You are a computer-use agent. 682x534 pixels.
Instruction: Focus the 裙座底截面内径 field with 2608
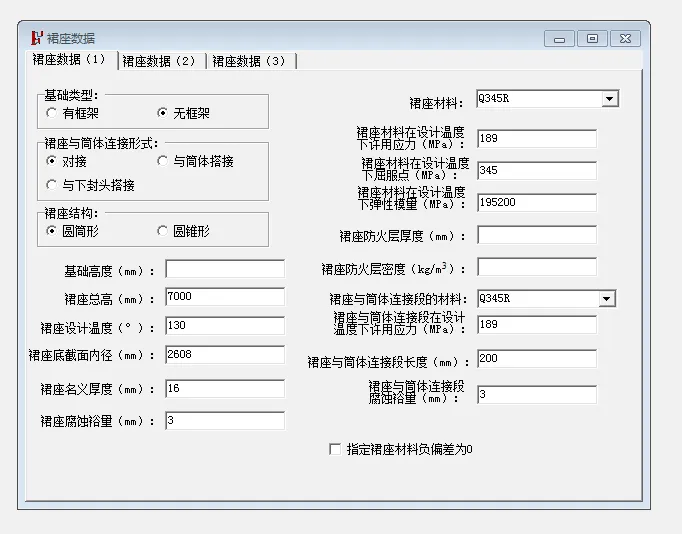(224, 355)
